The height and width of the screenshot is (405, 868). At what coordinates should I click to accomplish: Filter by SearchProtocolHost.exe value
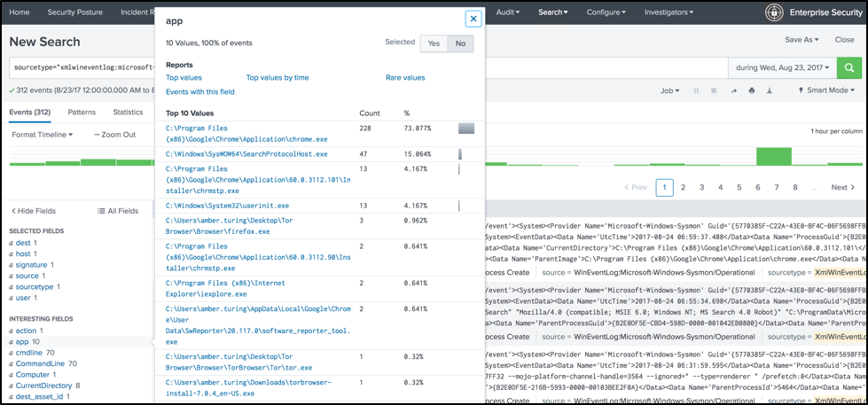point(246,154)
